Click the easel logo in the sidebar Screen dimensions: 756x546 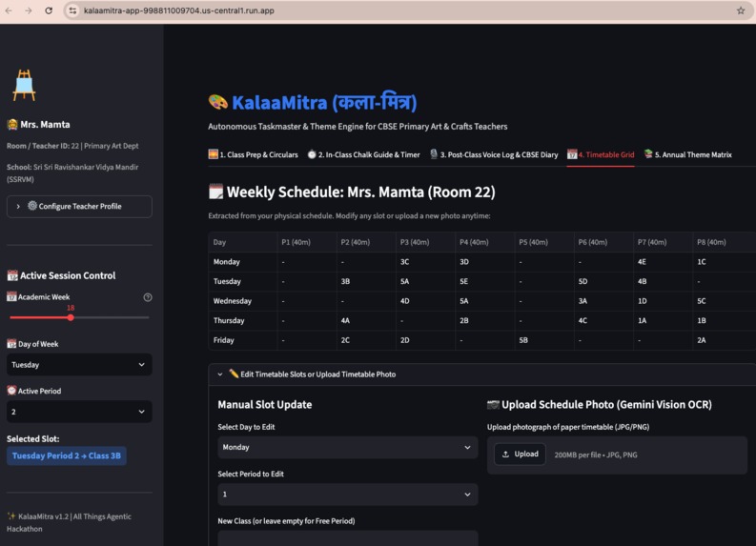[x=24, y=86]
